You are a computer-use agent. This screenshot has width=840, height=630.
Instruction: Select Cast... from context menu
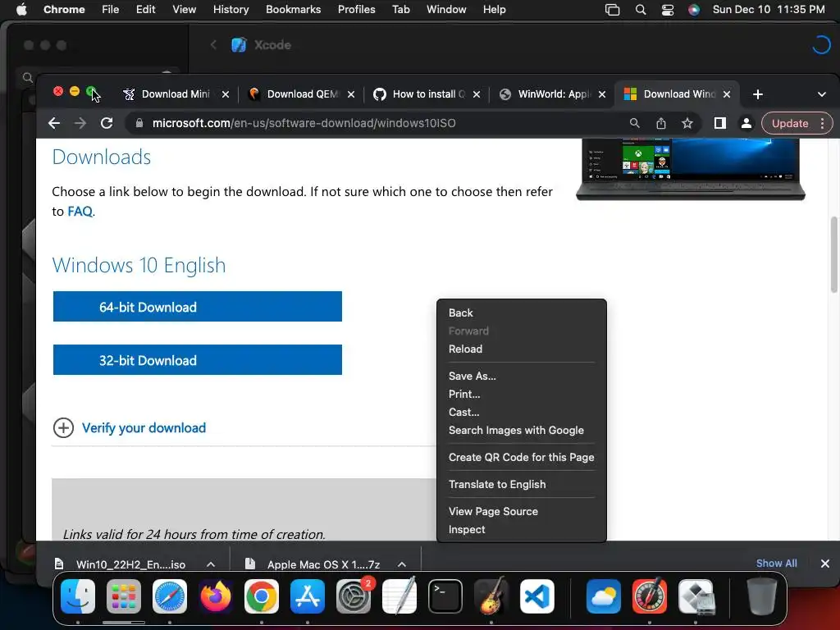tap(521, 412)
